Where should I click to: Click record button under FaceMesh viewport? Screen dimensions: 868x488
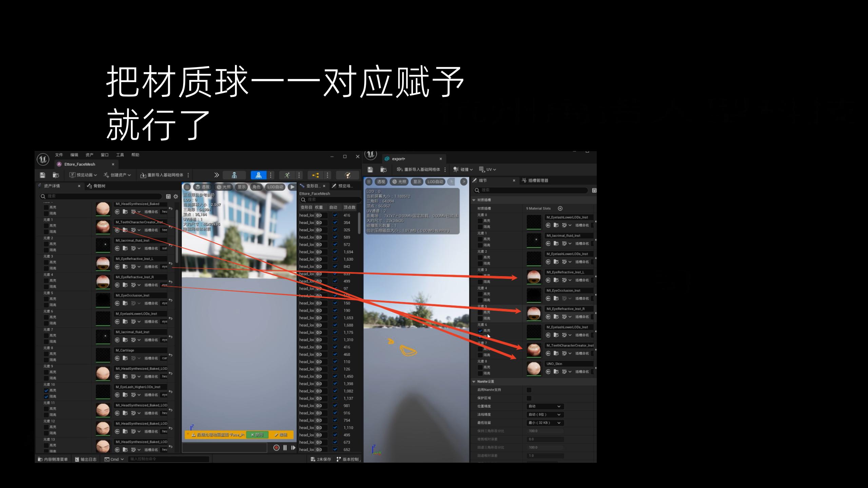(276, 448)
